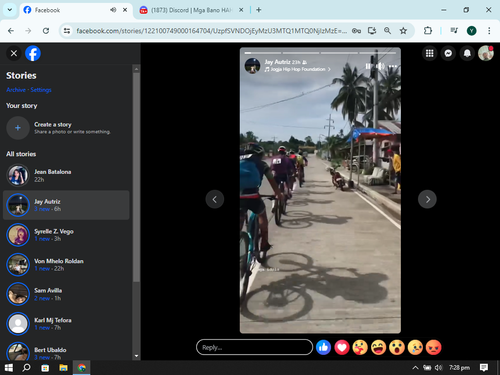
Task: Open the Chrome profile Y avatar
Action: (471, 31)
